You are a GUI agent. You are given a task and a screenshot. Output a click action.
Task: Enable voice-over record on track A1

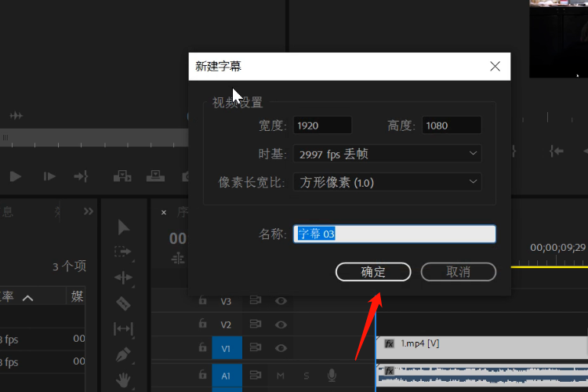[x=332, y=375]
